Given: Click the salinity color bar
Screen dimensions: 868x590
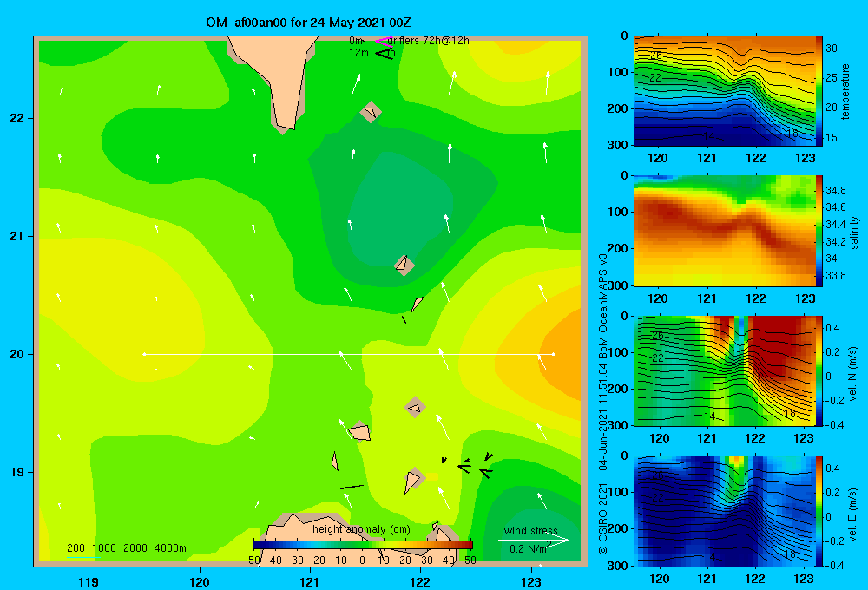Looking at the screenshot, I should tap(819, 231).
